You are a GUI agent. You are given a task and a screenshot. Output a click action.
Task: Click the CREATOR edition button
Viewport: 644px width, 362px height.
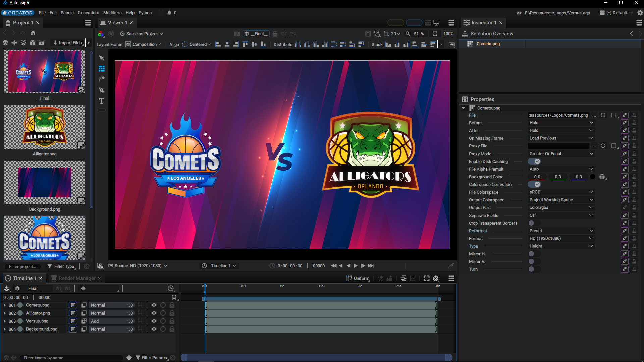17,13
